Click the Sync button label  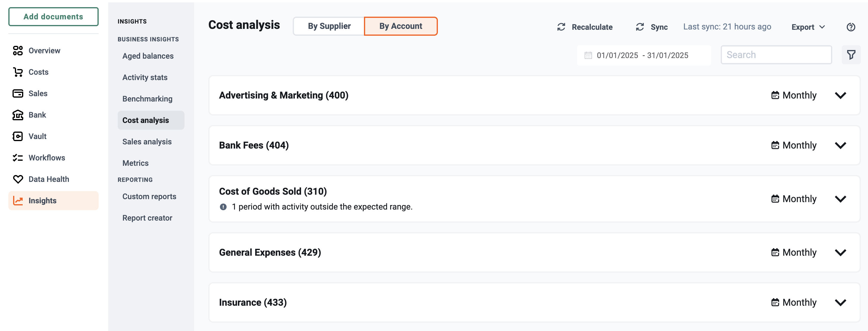pyautogui.click(x=659, y=27)
